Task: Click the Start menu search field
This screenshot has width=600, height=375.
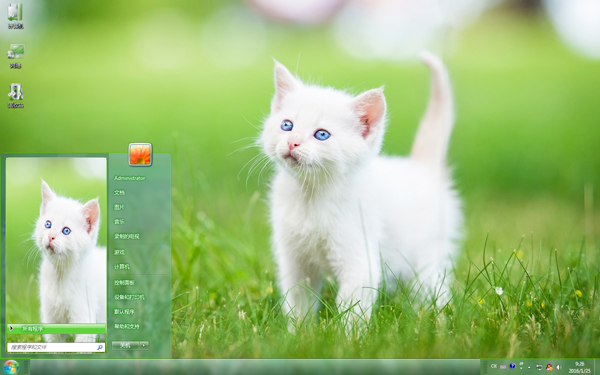Action: pyautogui.click(x=56, y=347)
